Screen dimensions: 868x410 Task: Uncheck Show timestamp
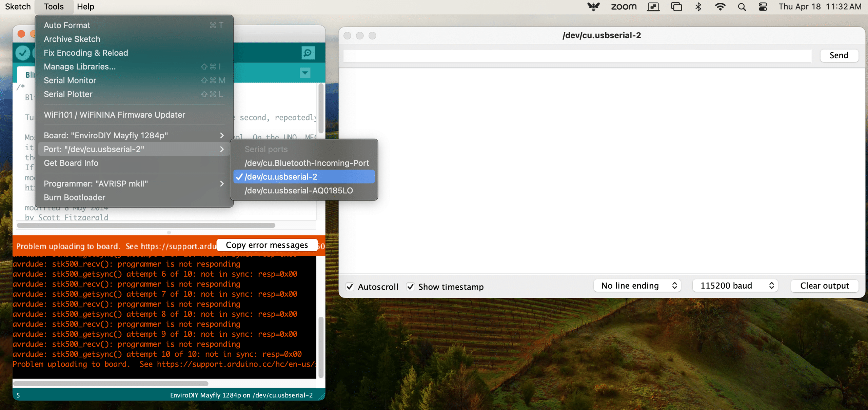[410, 287]
